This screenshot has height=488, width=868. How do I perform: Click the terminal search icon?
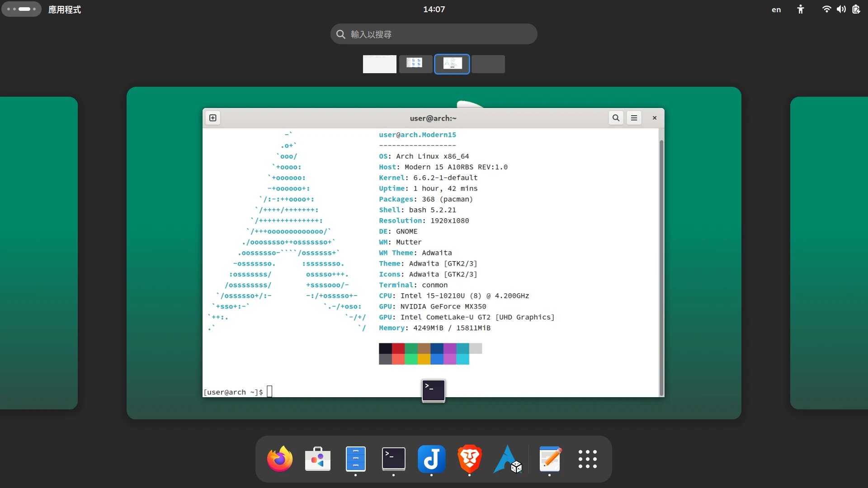point(616,118)
